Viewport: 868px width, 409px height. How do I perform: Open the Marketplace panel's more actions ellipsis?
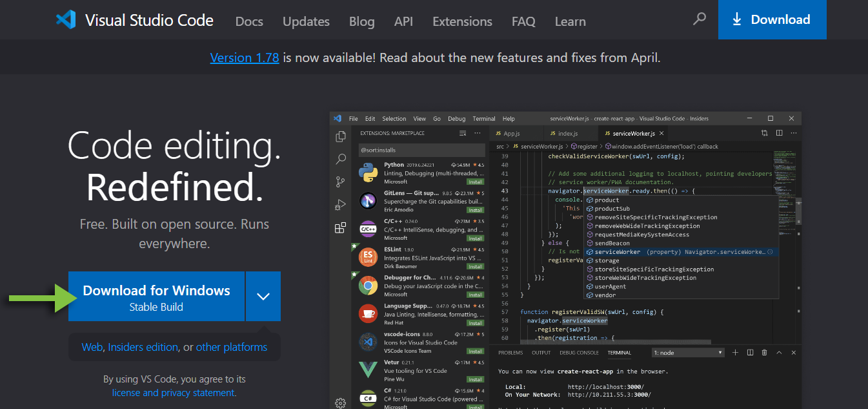point(477,133)
